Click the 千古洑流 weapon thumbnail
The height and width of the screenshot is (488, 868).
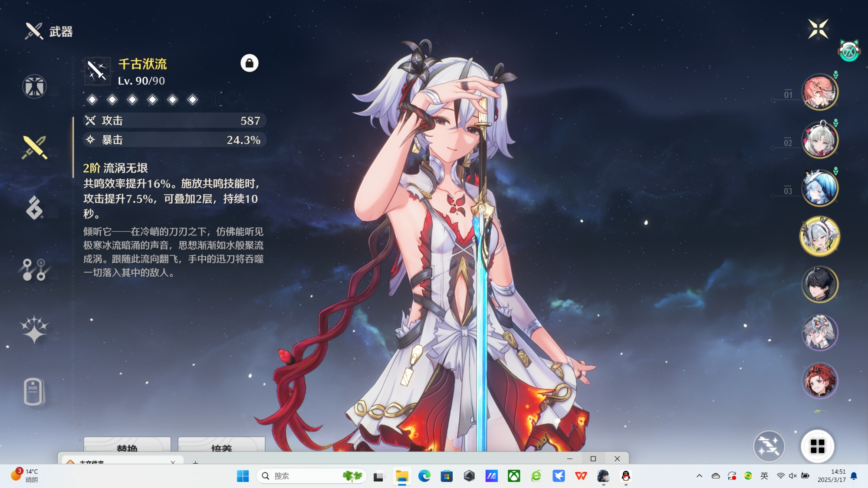coord(97,71)
